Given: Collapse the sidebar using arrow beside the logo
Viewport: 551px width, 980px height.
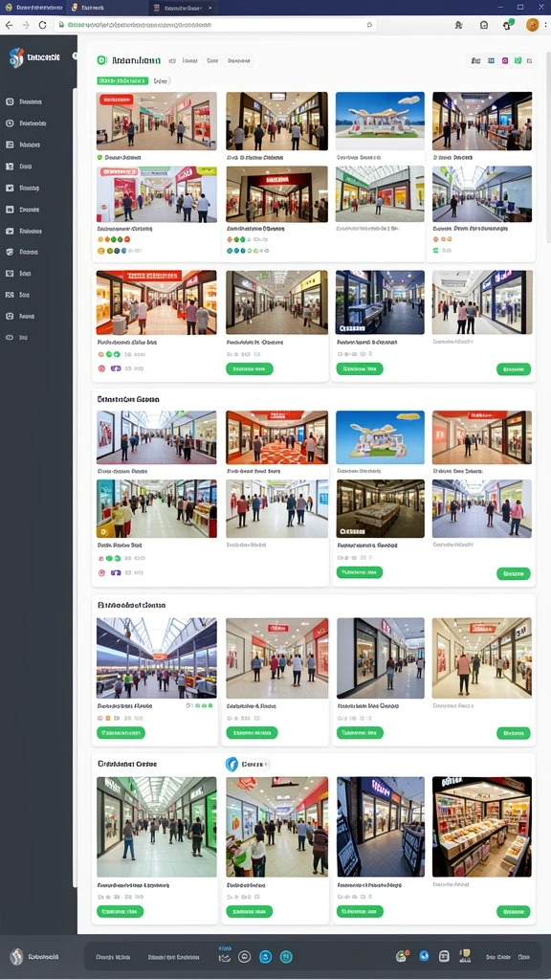Looking at the screenshot, I should click(75, 56).
